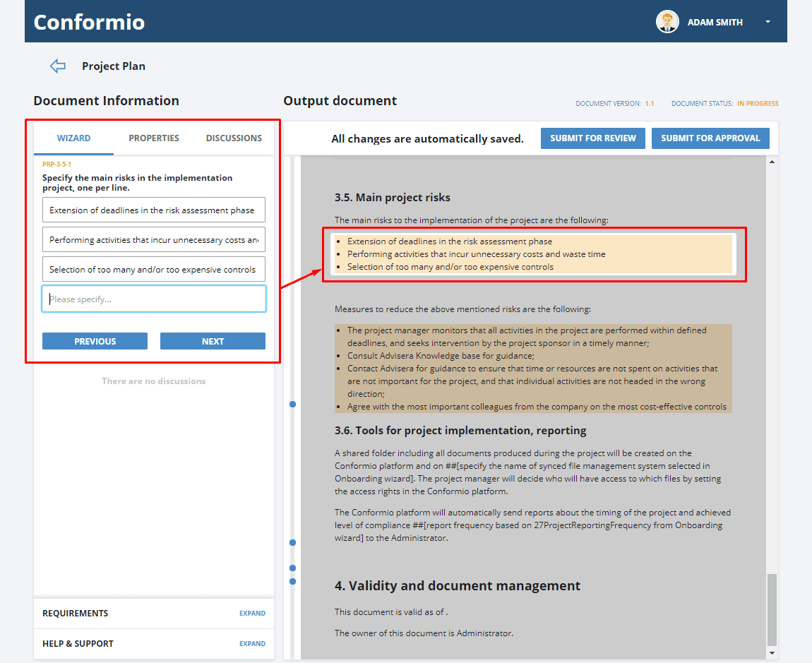812x663 pixels.
Task: Click the Document Version 1.1 label
Action: pyautogui.click(x=615, y=104)
